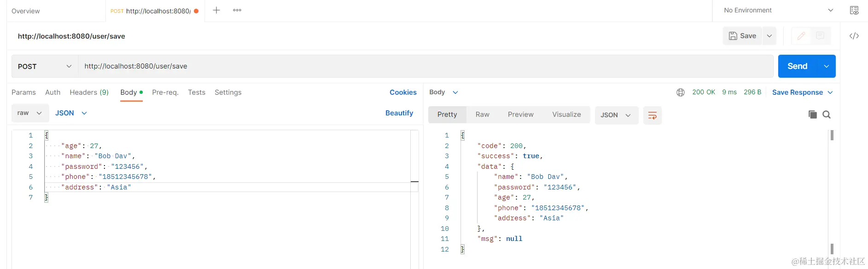Switch to the Headers (9) tab
The height and width of the screenshot is (269, 868).
coord(89,92)
